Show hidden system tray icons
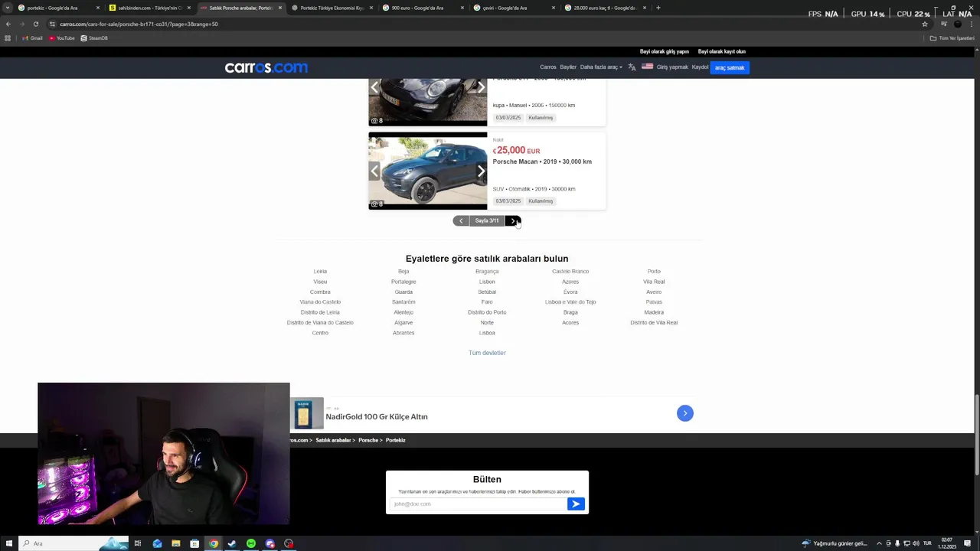980x551 pixels. [879, 543]
